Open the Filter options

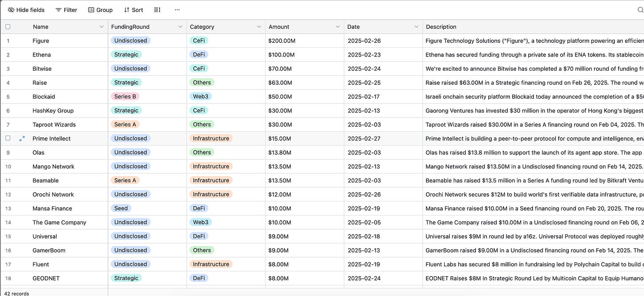(66, 10)
